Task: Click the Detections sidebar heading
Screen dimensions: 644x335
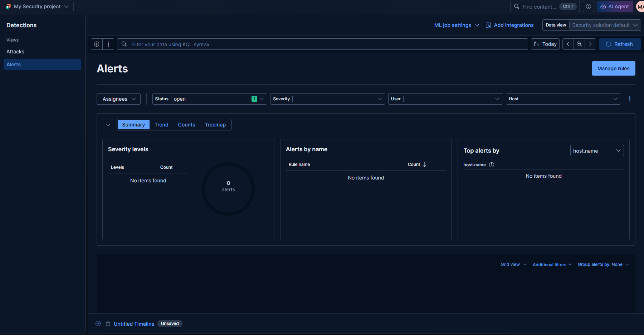Action: coord(21,25)
